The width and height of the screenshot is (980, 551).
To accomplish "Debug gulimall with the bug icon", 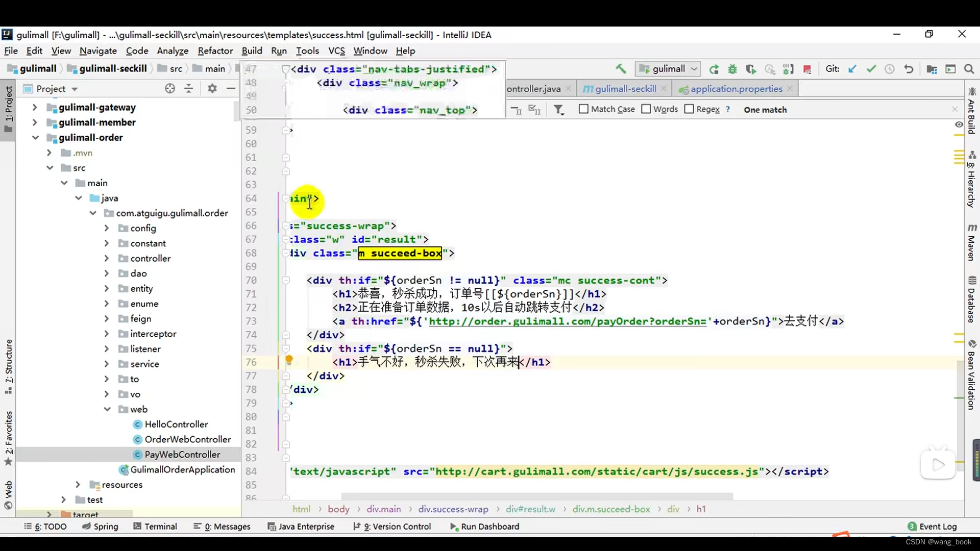I will coord(732,69).
